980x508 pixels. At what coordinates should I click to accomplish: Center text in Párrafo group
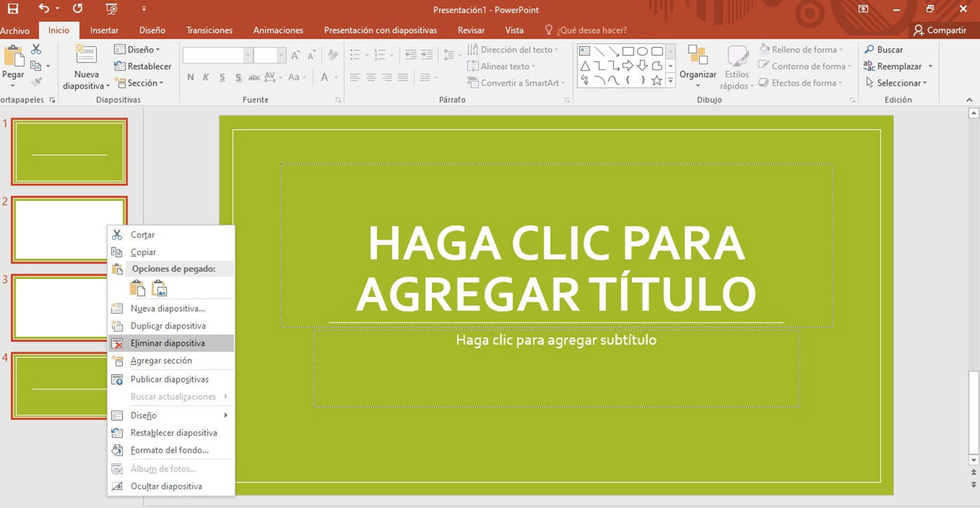coord(371,78)
